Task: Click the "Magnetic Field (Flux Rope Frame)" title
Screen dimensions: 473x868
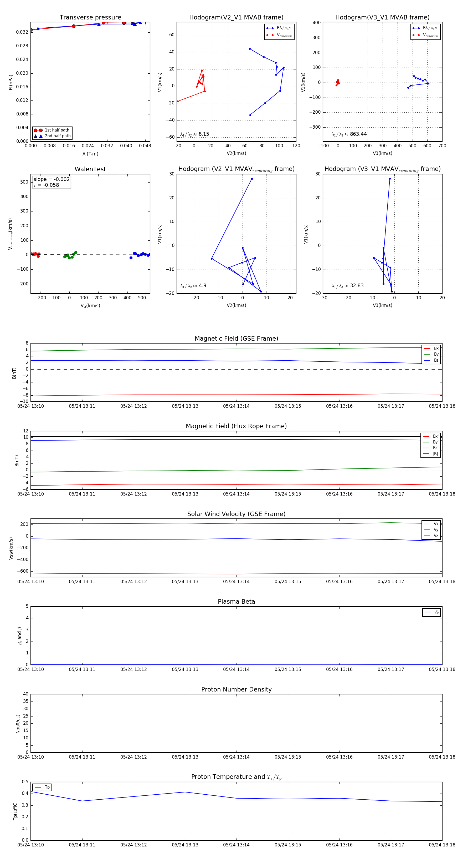Action: click(x=236, y=426)
